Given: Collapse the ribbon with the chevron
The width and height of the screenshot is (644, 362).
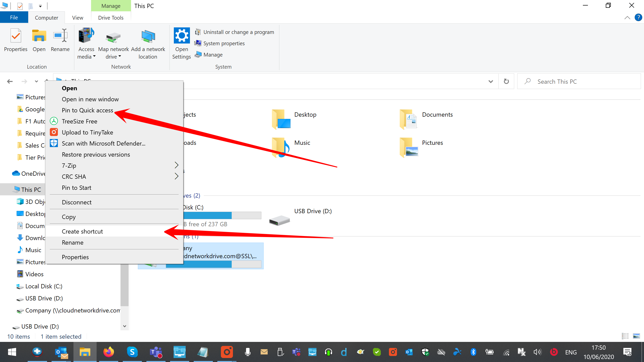Looking at the screenshot, I should [627, 18].
